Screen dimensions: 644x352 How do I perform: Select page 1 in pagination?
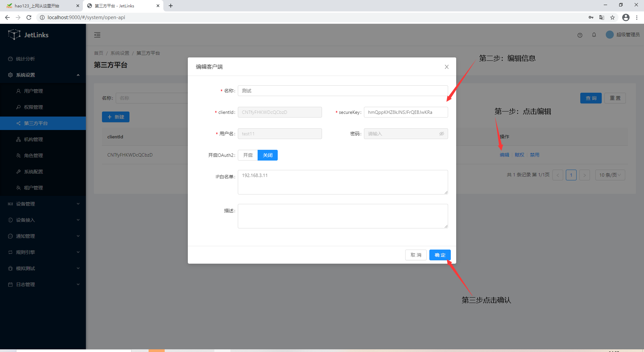pyautogui.click(x=571, y=175)
